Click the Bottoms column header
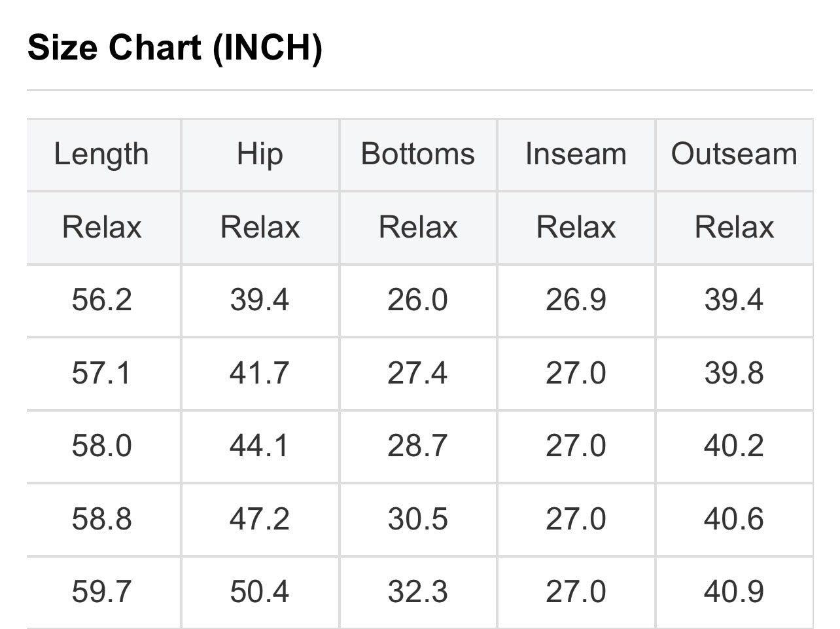840x629 pixels. pyautogui.click(x=418, y=154)
